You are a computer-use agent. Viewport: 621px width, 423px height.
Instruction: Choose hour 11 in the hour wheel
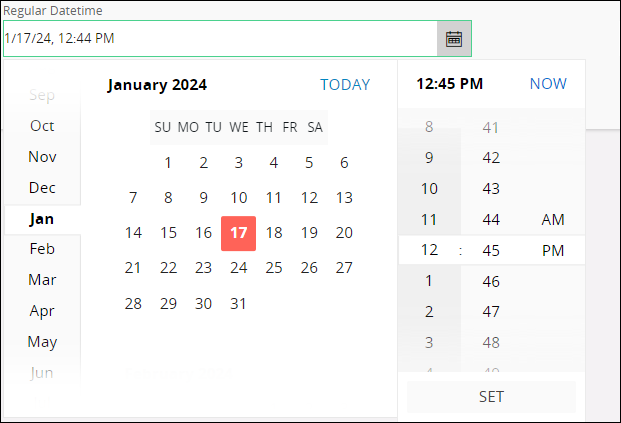pyautogui.click(x=429, y=219)
